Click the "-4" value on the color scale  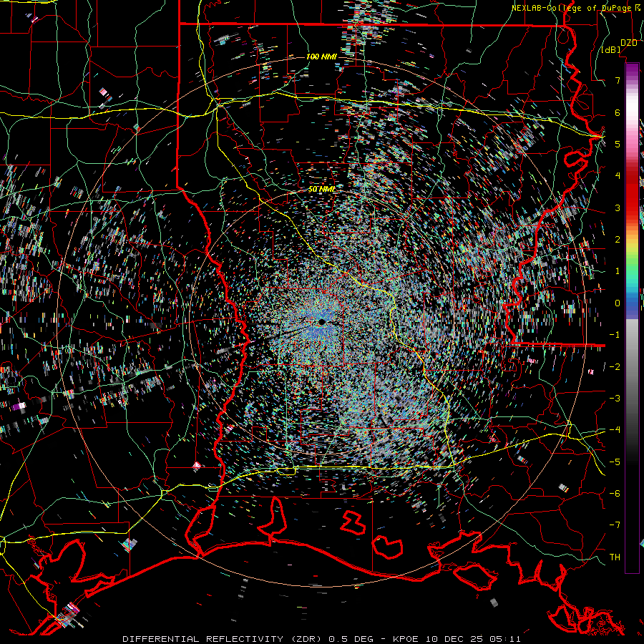615,430
